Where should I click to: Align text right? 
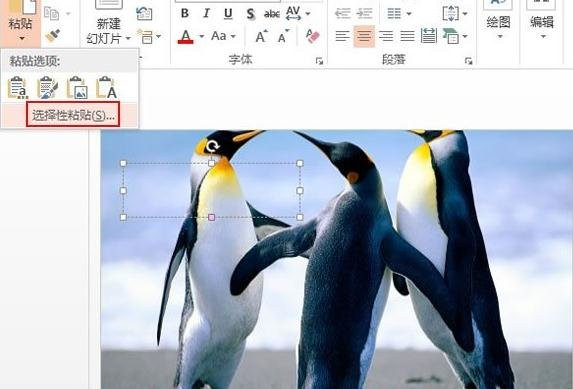click(x=386, y=36)
